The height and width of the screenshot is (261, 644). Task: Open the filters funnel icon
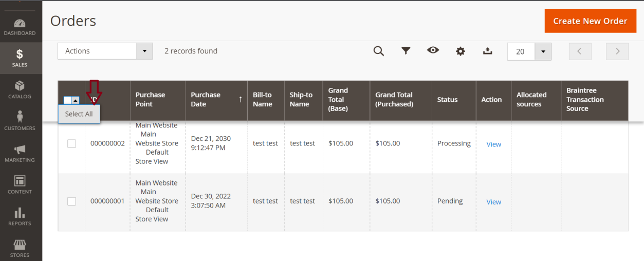(406, 51)
